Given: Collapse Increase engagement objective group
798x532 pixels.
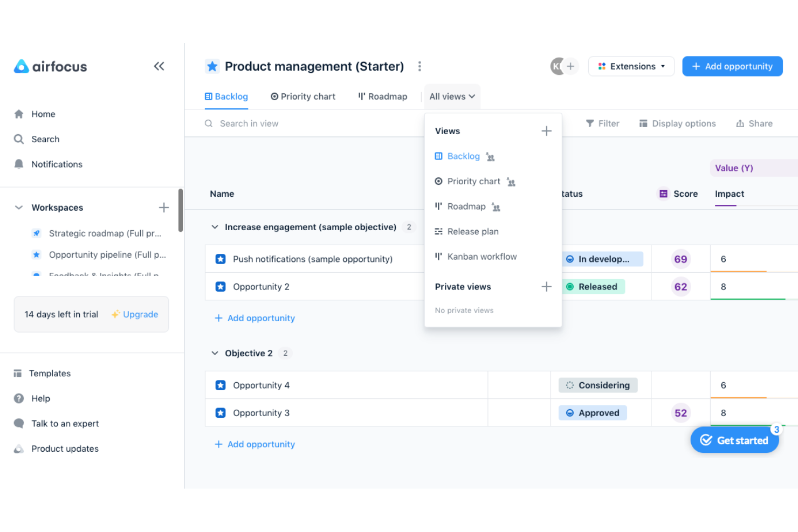Looking at the screenshot, I should coord(215,227).
